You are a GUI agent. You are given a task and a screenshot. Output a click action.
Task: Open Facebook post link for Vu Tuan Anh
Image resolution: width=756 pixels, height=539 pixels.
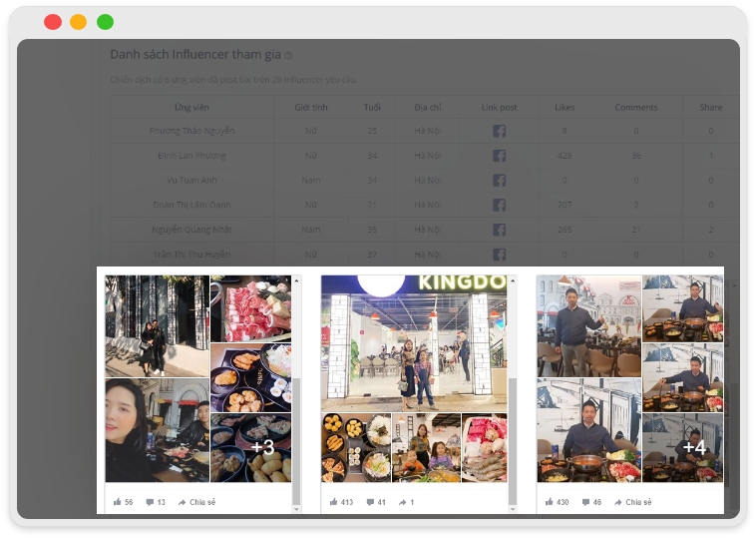(499, 180)
